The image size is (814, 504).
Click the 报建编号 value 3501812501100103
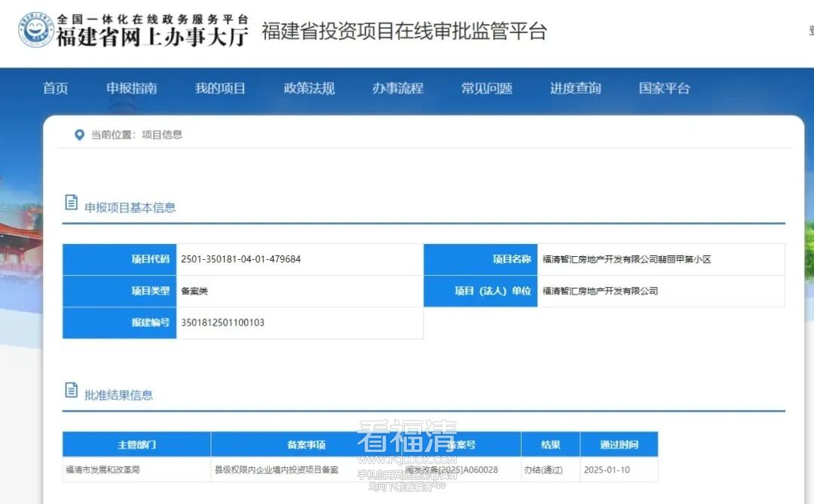[x=222, y=322]
